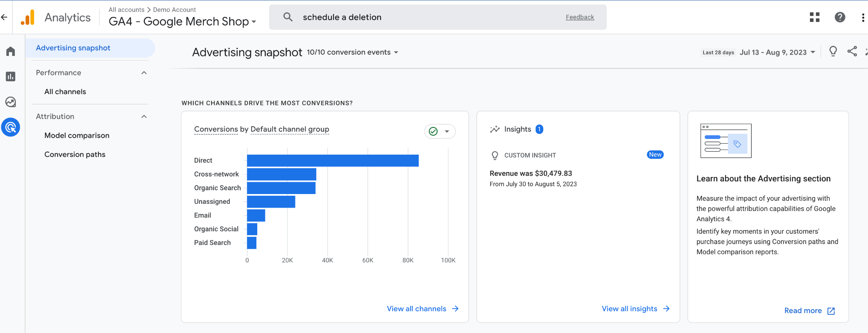Open the Reports bar chart icon
868x333 pixels.
(11, 77)
